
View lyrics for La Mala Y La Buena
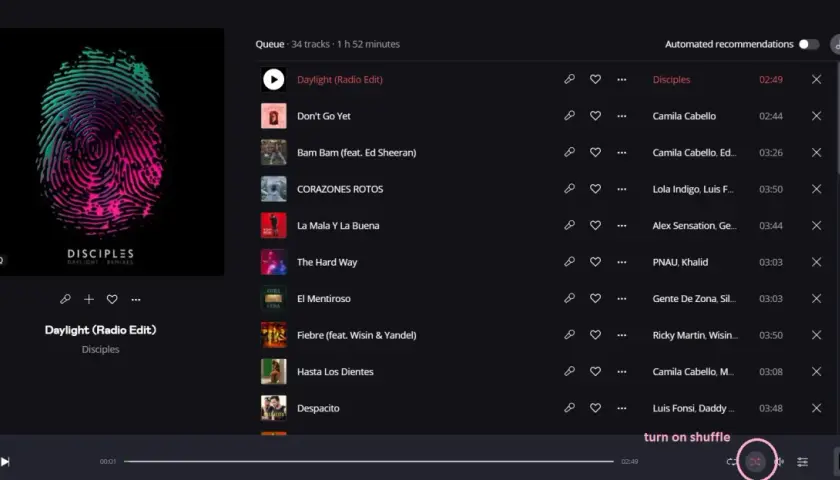(569, 225)
